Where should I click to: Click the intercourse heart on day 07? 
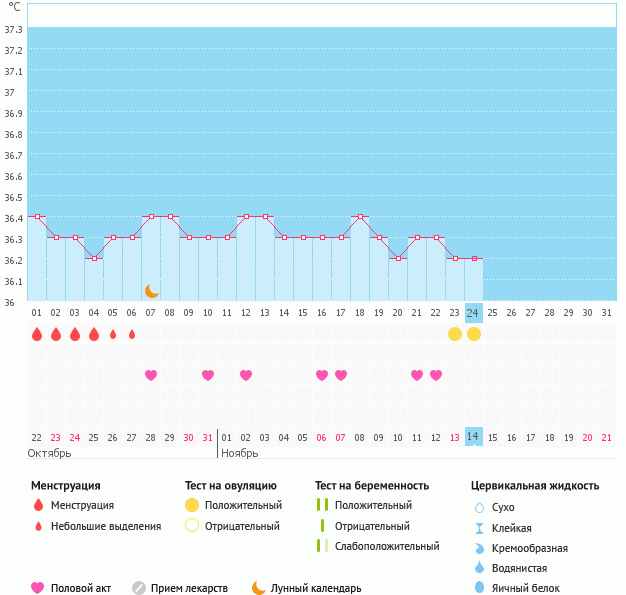(151, 375)
